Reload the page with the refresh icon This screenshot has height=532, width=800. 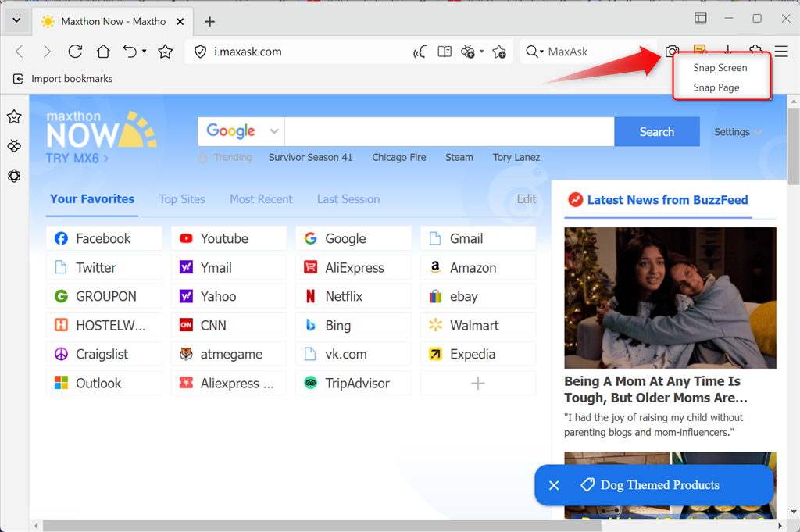coord(75,52)
